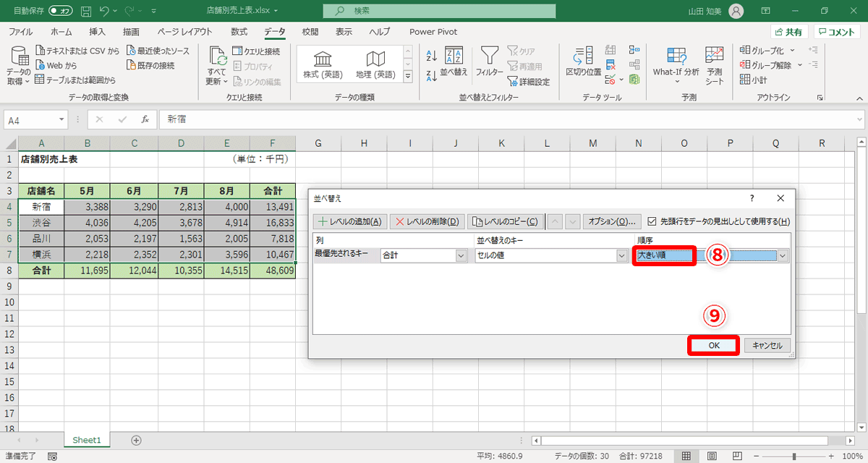Image resolution: width=868 pixels, height=463 pixels.
Task: Click 詳細設定 advanced filter icon
Action: point(512,82)
